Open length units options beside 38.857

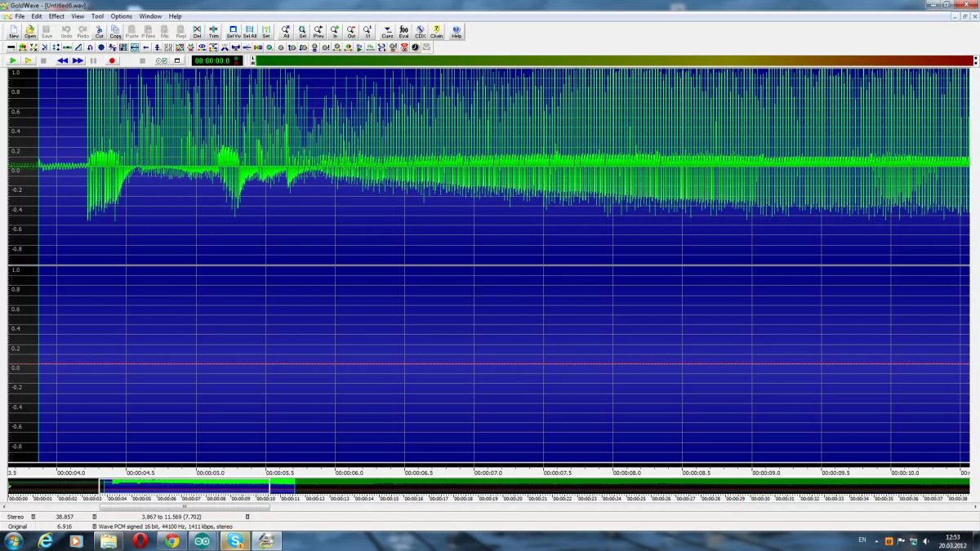pyautogui.click(x=94, y=517)
